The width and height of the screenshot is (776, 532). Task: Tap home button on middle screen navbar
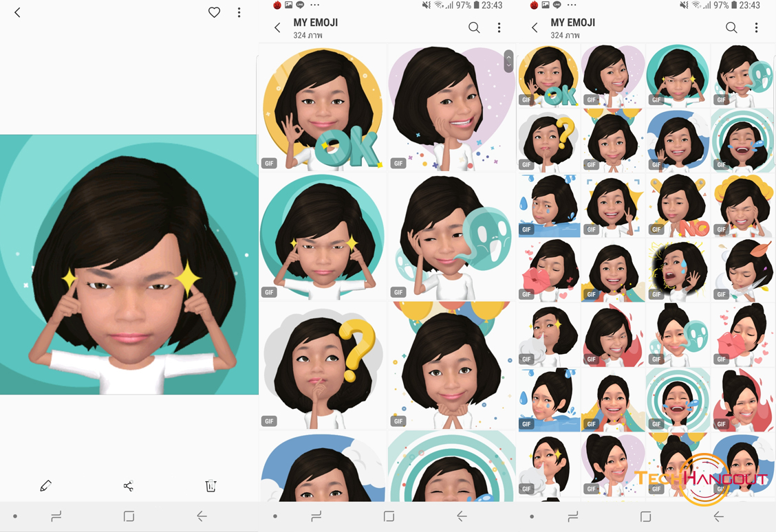389,517
